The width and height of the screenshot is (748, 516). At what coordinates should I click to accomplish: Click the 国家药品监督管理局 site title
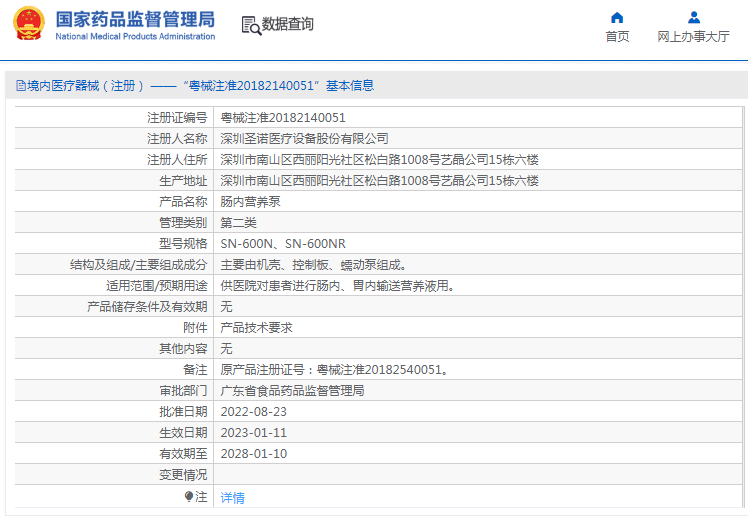pyautogui.click(x=135, y=19)
